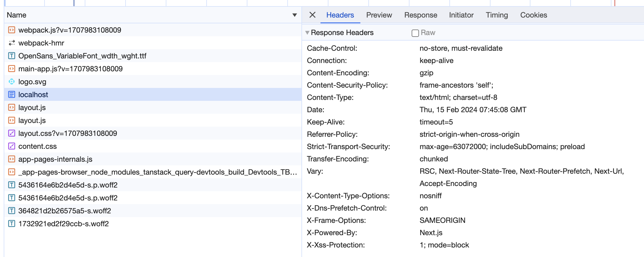Screen dimensions: 644x257
Task: Click the stylesheet icon beside content.css
Action: (x=12, y=146)
